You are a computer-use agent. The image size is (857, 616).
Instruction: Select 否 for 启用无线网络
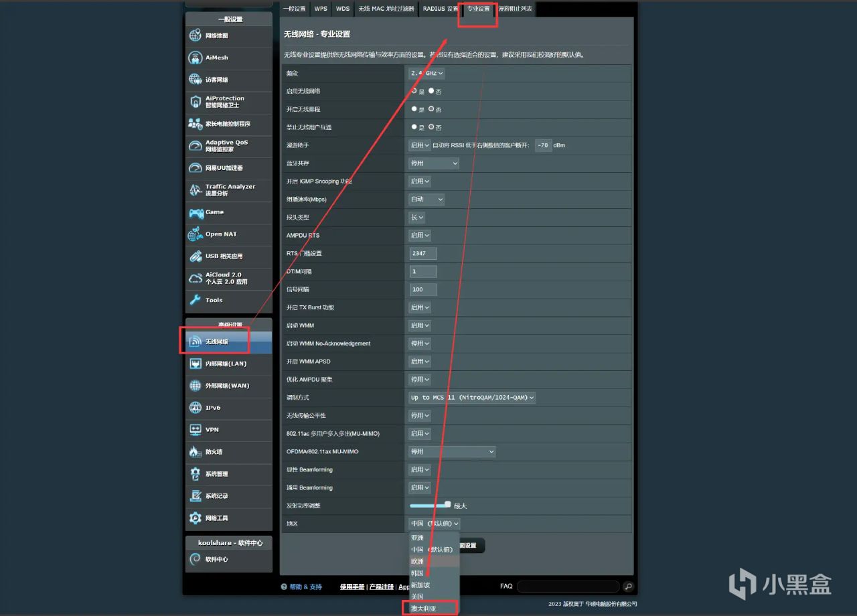point(431,90)
